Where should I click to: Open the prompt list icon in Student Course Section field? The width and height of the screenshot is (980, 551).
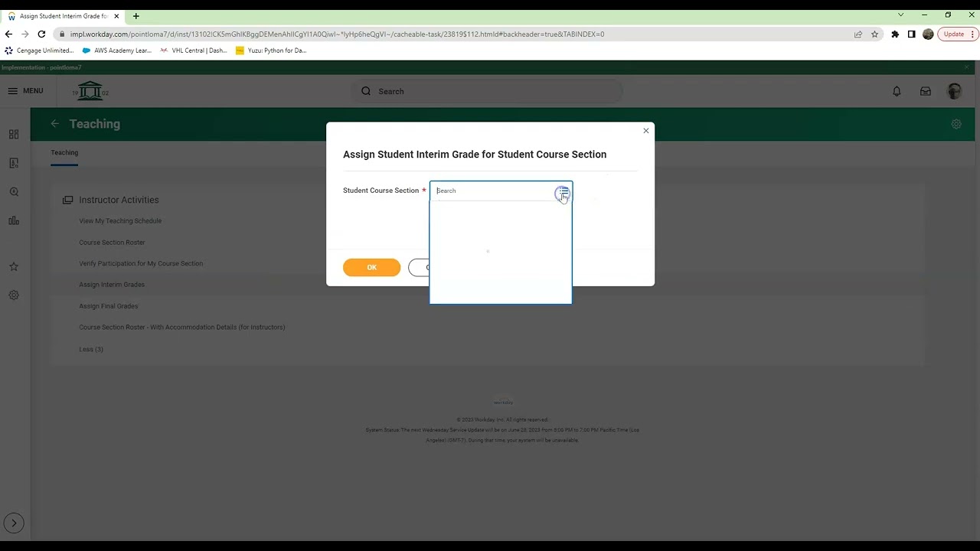(x=563, y=191)
